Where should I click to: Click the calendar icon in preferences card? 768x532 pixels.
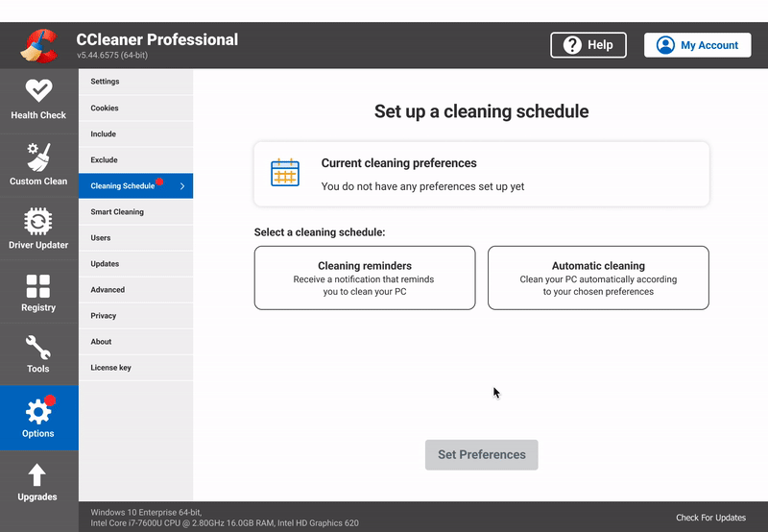tap(285, 173)
